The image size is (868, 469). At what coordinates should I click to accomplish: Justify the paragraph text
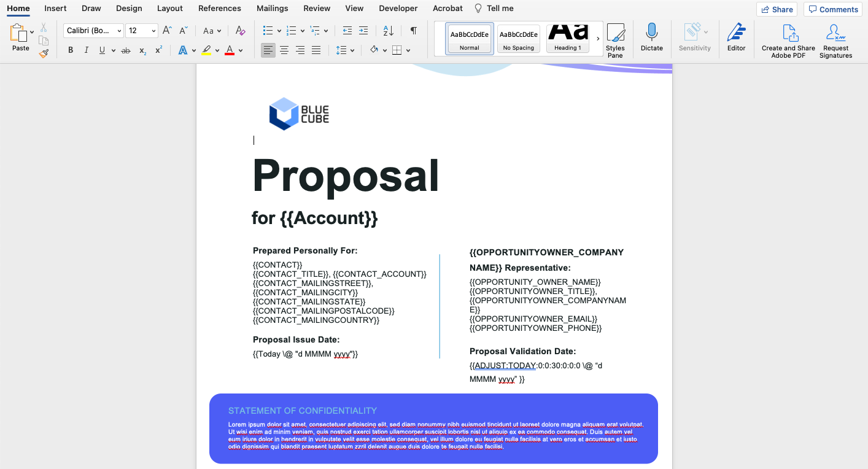coord(316,50)
